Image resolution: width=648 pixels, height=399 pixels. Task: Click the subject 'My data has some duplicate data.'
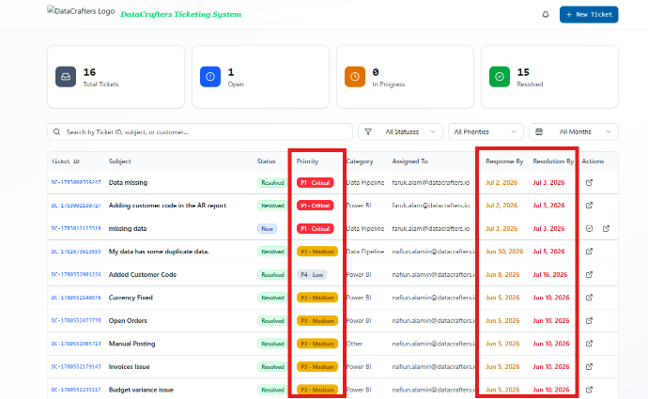(x=159, y=251)
